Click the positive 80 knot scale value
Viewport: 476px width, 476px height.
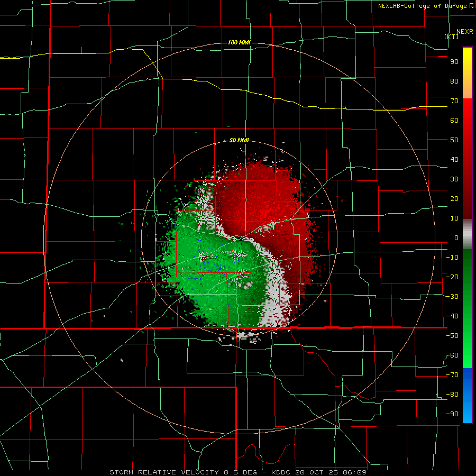pos(454,81)
